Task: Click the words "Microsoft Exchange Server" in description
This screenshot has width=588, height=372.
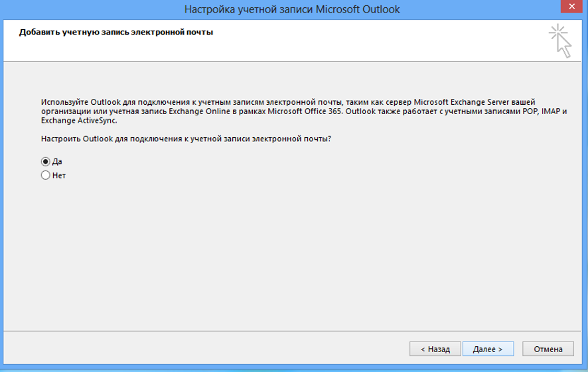Action: click(x=463, y=102)
